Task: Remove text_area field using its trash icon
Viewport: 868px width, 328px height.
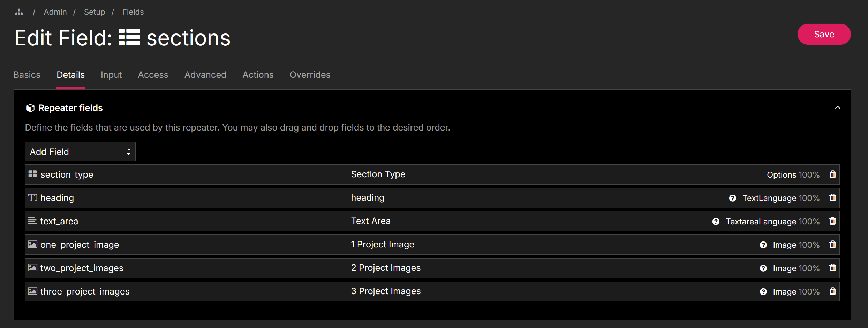Action: [832, 221]
